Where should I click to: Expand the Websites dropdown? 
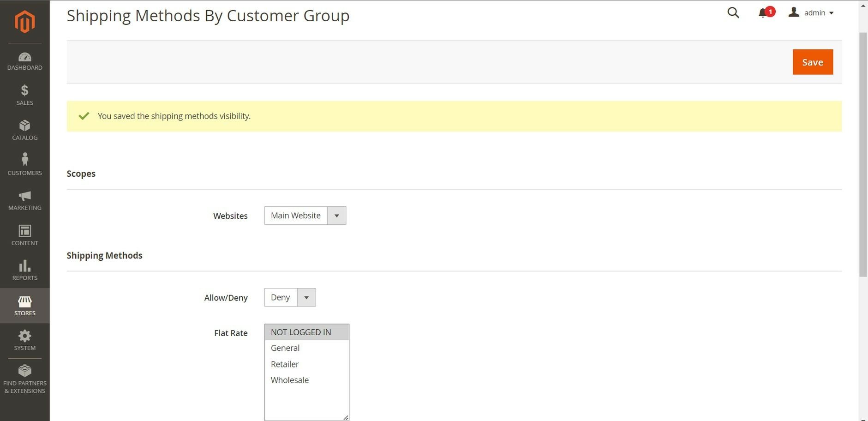pos(305,216)
